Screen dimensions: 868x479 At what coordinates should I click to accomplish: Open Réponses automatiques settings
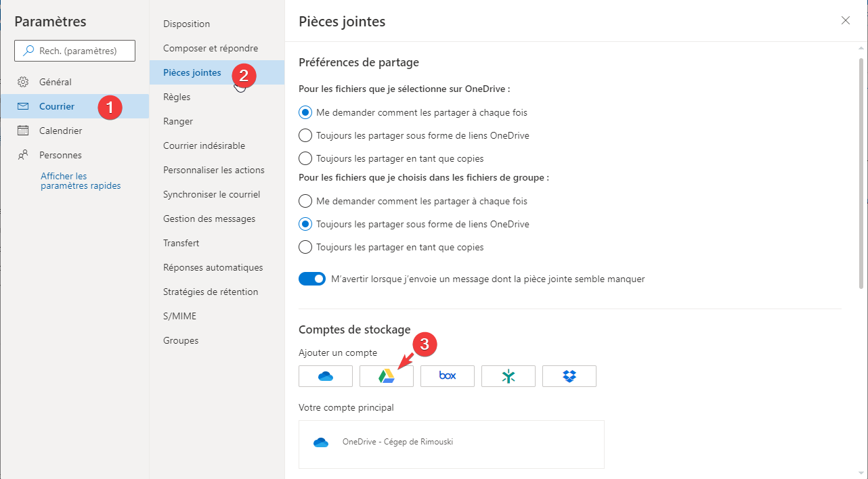tap(217, 267)
